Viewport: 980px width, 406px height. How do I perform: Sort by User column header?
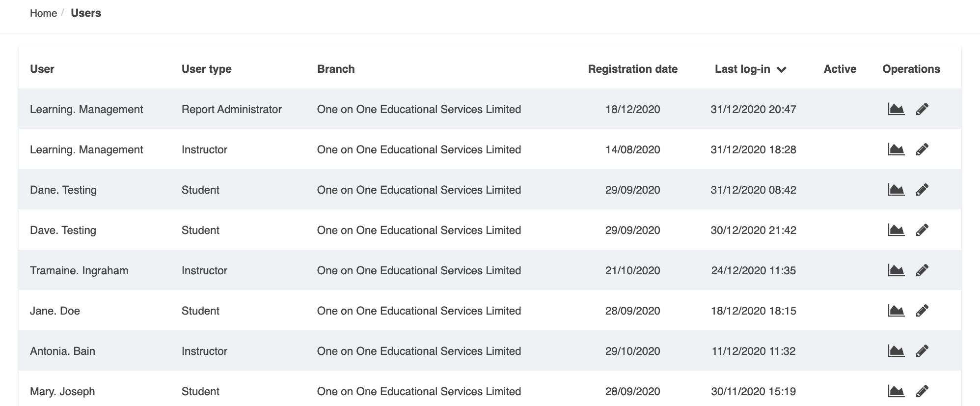(x=42, y=69)
